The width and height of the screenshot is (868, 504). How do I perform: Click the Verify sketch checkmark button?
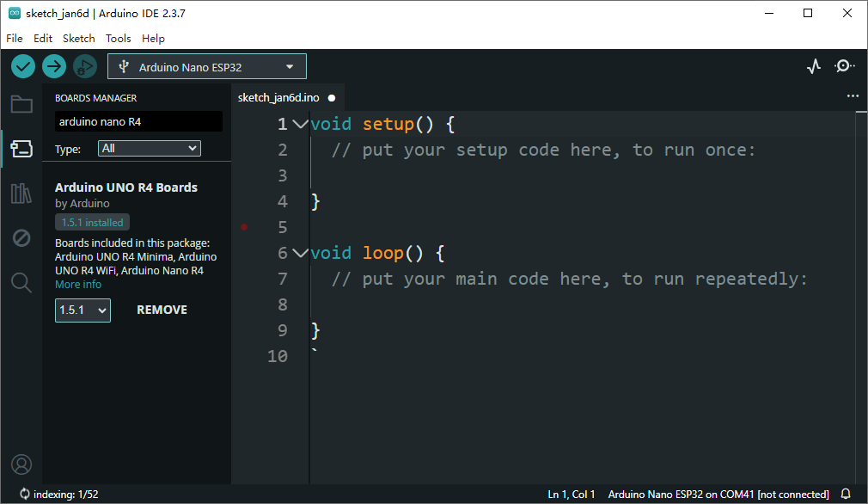(x=23, y=66)
